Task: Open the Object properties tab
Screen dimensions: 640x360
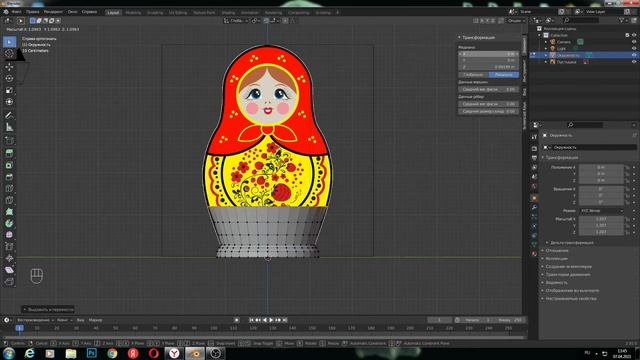Action: coord(534,198)
